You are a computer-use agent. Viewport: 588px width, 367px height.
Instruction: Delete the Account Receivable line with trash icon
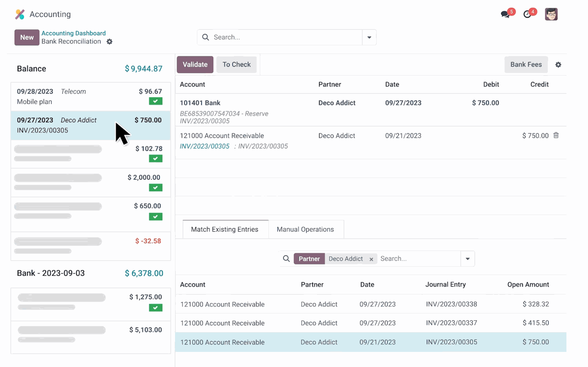556,136
